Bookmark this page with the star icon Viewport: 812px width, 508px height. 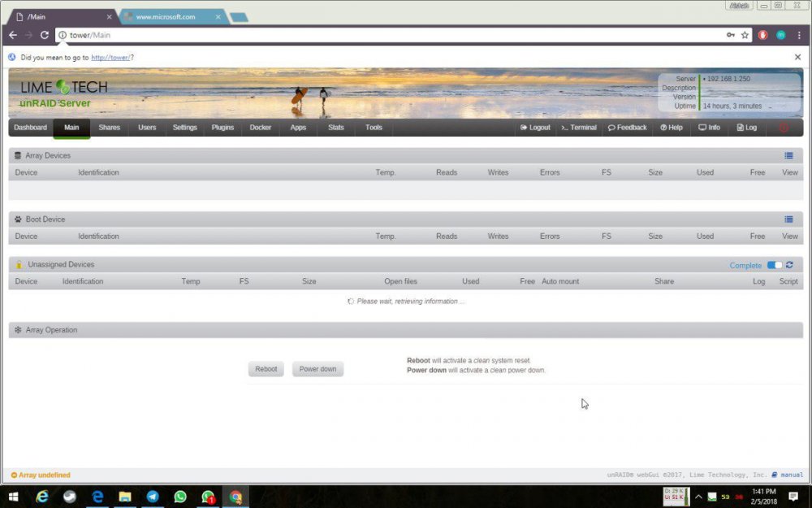point(745,35)
